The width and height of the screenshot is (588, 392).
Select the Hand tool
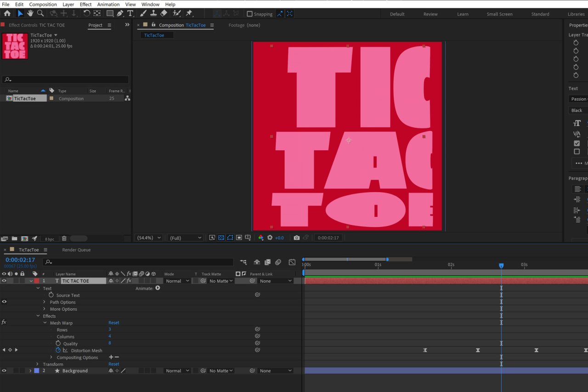(30, 13)
